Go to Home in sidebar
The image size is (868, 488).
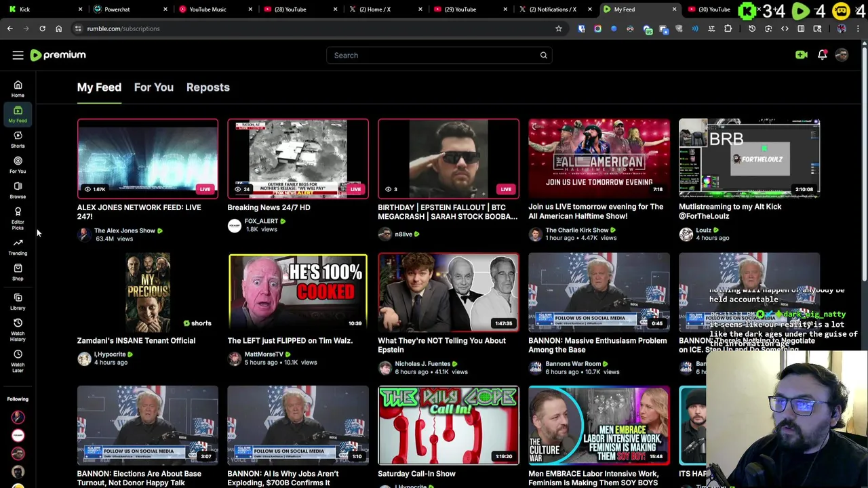18,89
